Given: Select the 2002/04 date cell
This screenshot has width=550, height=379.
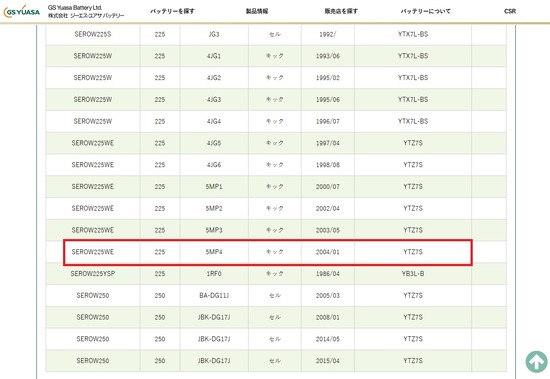Looking at the screenshot, I should click(328, 208).
